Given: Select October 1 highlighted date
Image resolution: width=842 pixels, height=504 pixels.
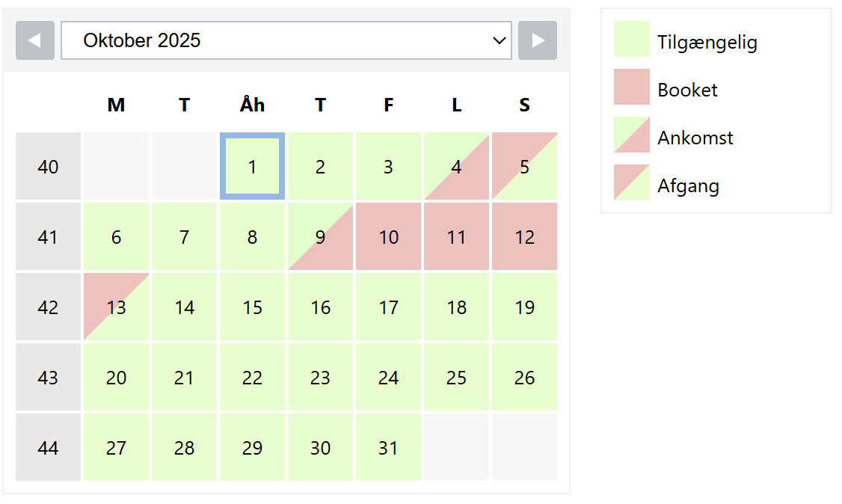Looking at the screenshot, I should click(253, 167).
